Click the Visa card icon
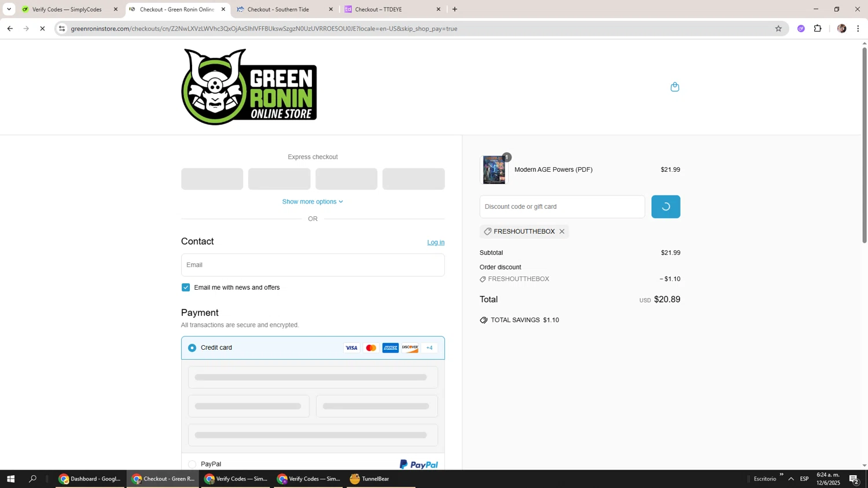This screenshot has height=488, width=868. tap(351, 348)
